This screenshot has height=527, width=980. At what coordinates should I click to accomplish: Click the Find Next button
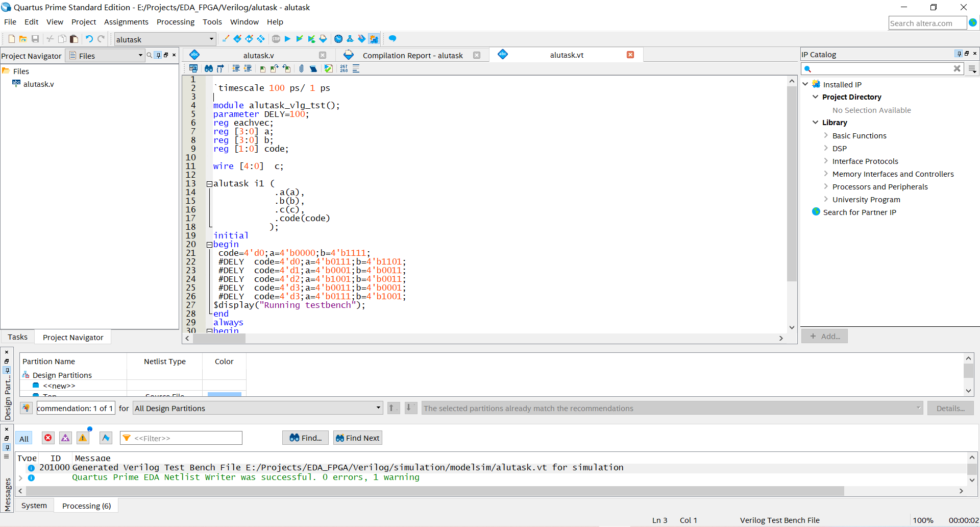(357, 438)
